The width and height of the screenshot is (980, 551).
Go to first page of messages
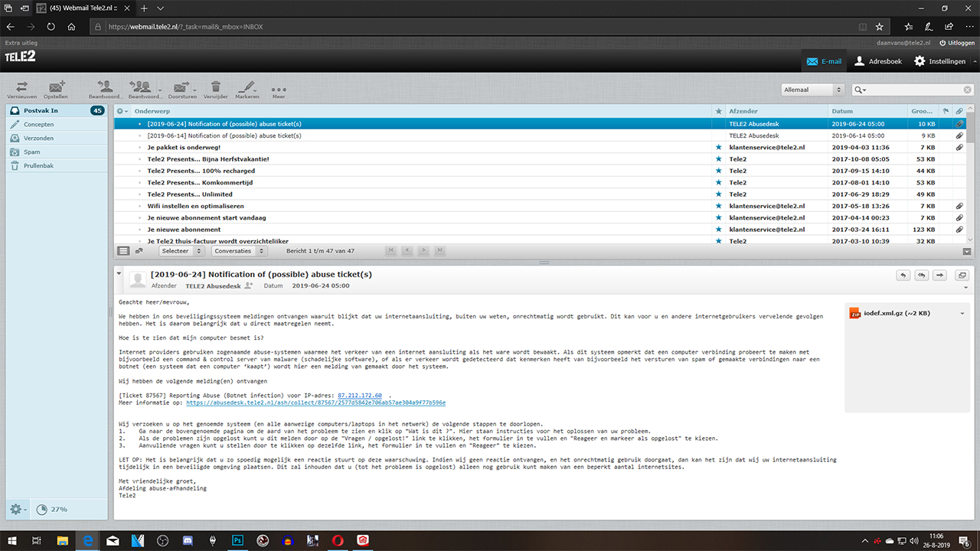[391, 250]
